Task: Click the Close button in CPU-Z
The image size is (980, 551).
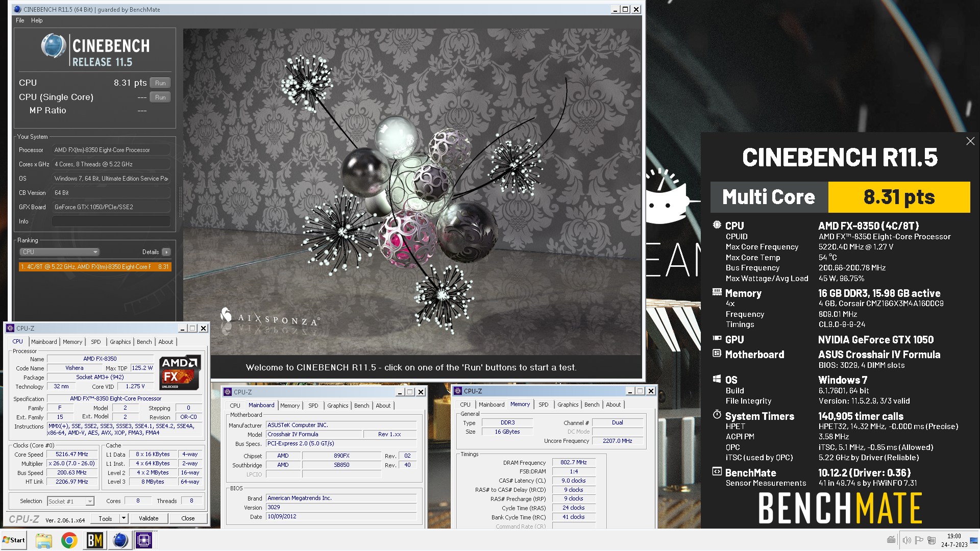Action: 188,518
